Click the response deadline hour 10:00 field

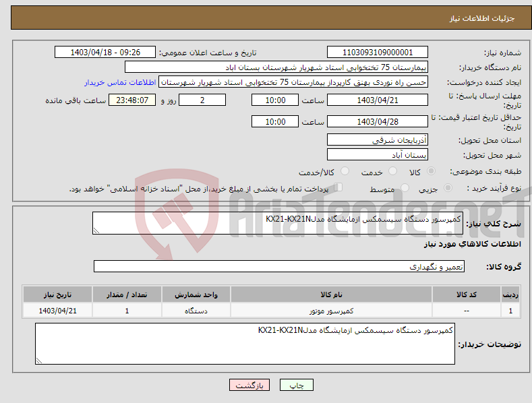pyautogui.click(x=275, y=100)
